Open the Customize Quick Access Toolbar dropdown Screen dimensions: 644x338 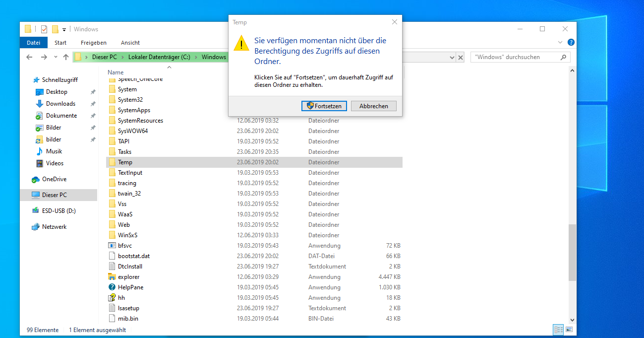tap(64, 29)
